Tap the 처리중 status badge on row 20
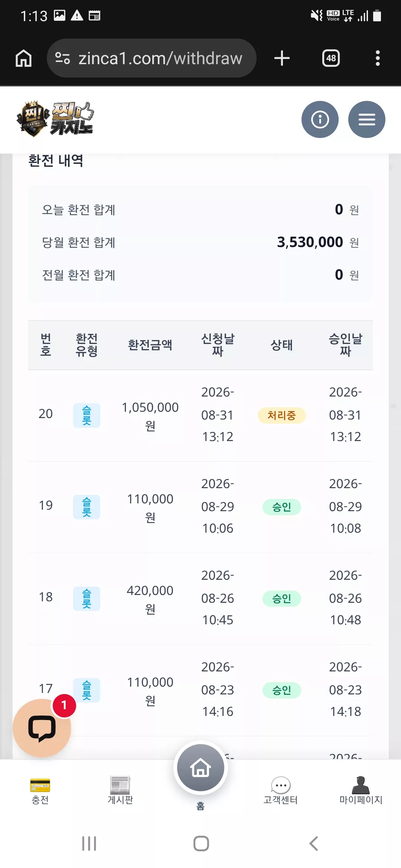Screen dimensions: 401x868 click(x=282, y=415)
